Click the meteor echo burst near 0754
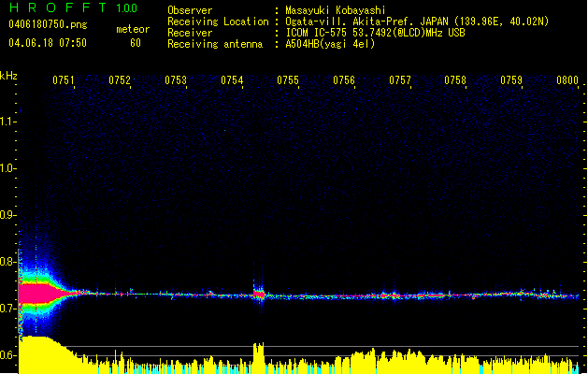Image resolution: width=588 pixels, height=374 pixels. pos(259,294)
